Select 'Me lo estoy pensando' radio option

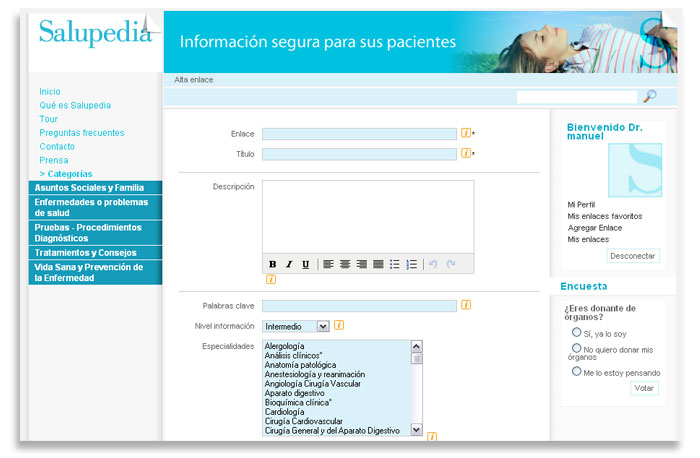pos(576,371)
